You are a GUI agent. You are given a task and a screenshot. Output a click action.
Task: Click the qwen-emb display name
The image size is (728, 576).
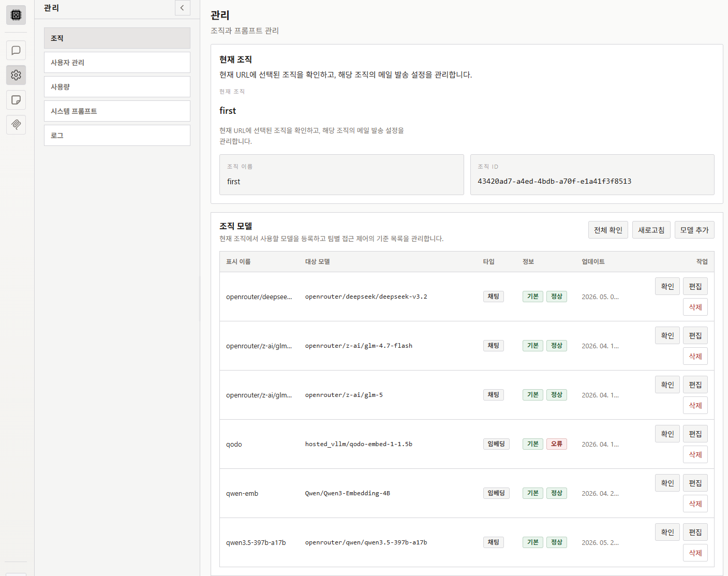point(242,493)
